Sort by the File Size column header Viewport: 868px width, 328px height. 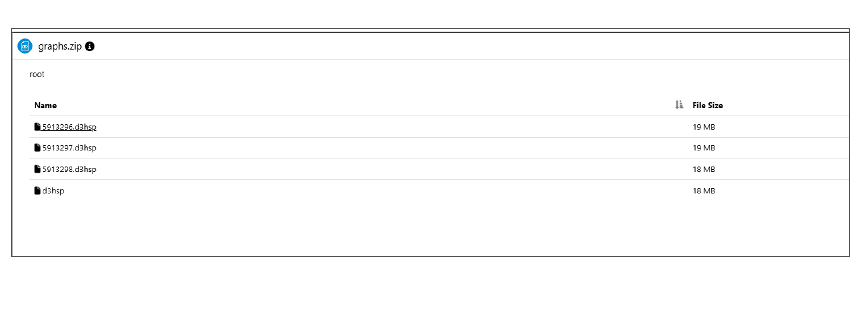[x=707, y=106]
